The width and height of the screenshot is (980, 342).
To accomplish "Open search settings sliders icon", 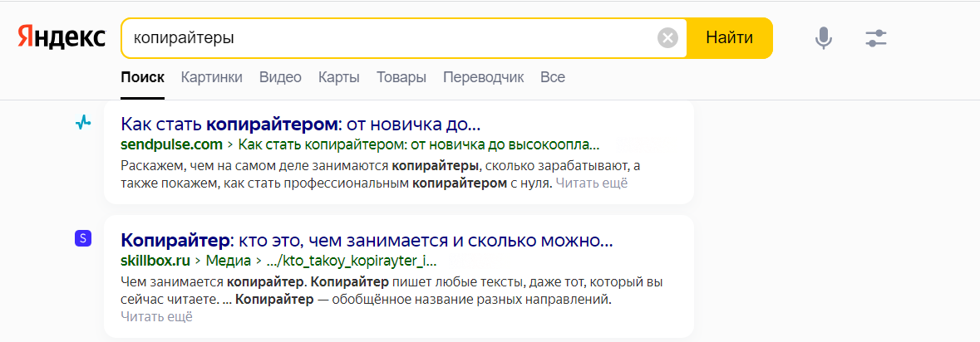I will coord(876,38).
